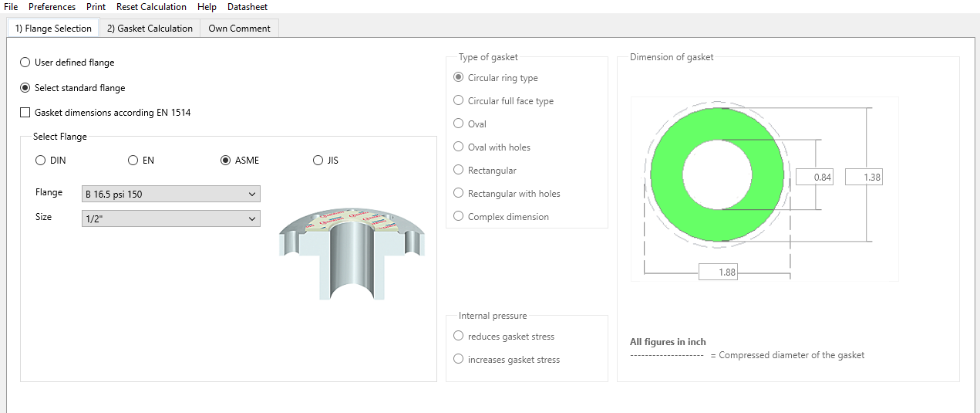Open the Flange B 16.5 psi 150 dropdown

(x=170, y=195)
